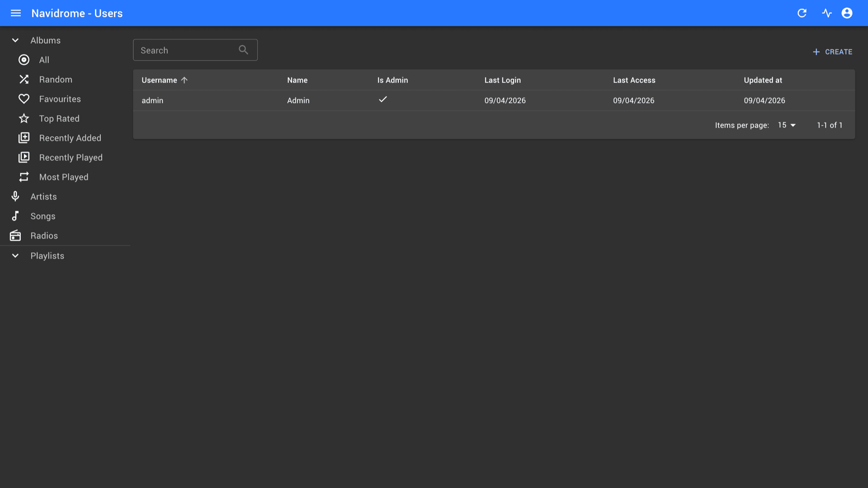Click the Songs music note icon
Image resolution: width=868 pixels, height=488 pixels.
[x=15, y=216]
